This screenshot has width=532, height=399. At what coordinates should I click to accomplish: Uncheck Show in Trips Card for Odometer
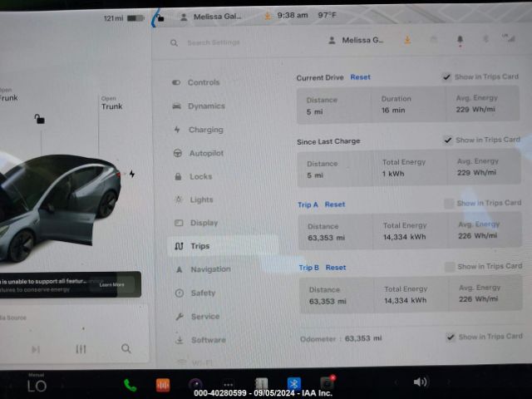(451, 337)
